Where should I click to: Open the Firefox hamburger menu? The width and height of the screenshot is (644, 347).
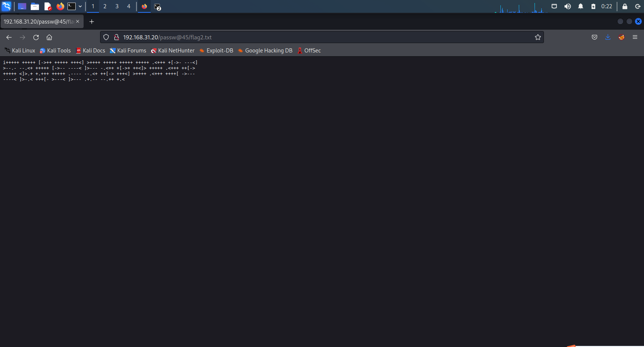click(635, 37)
